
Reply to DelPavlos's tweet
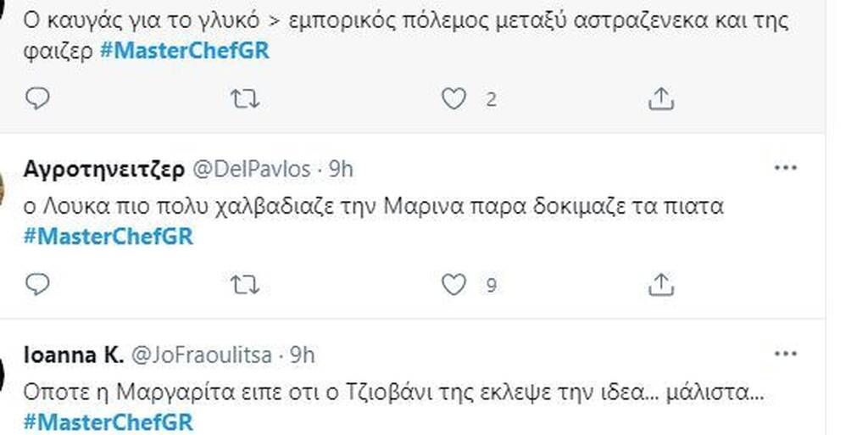point(37,285)
